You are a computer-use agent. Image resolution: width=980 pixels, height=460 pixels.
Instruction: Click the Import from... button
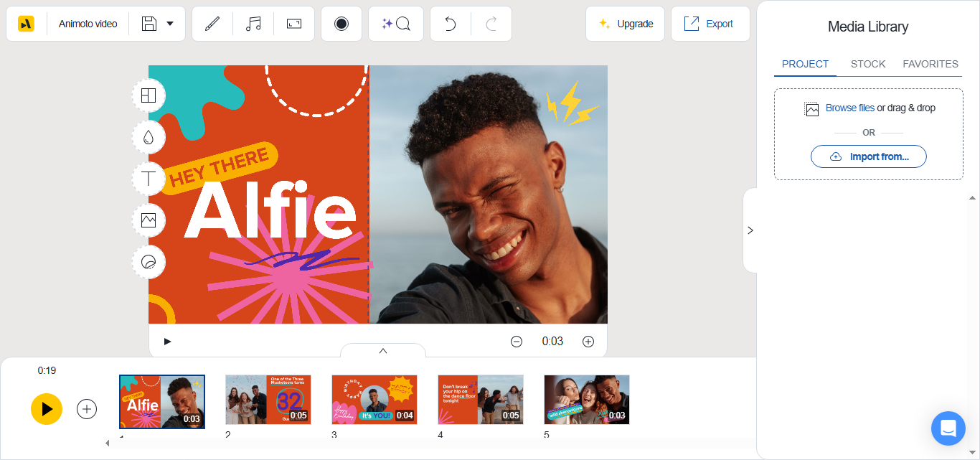click(x=868, y=156)
